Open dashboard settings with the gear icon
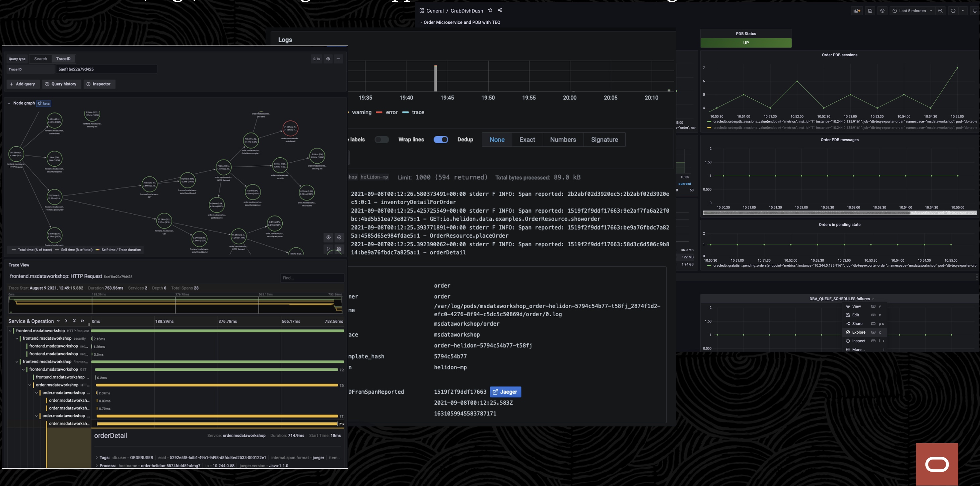Screen dimensions: 980x486 (882, 11)
